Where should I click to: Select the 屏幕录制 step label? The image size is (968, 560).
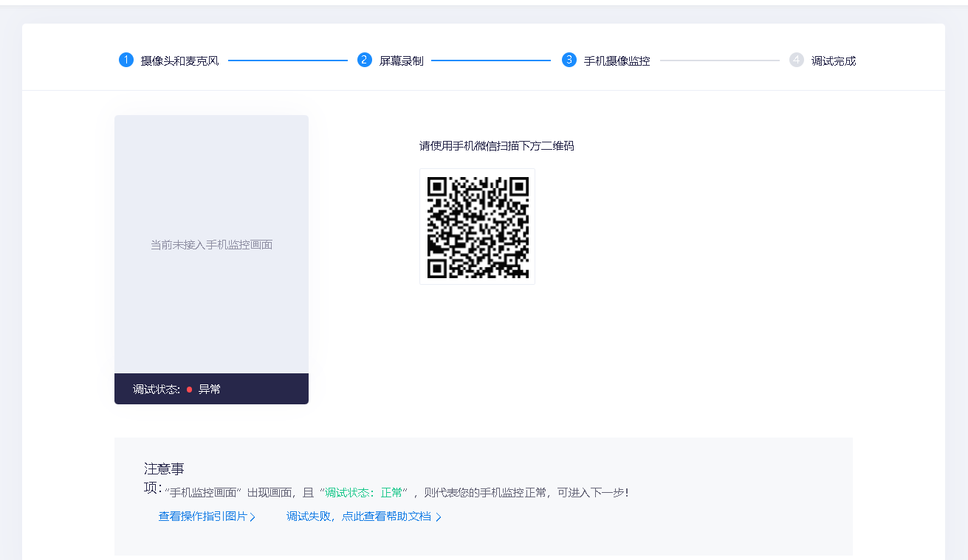401,61
